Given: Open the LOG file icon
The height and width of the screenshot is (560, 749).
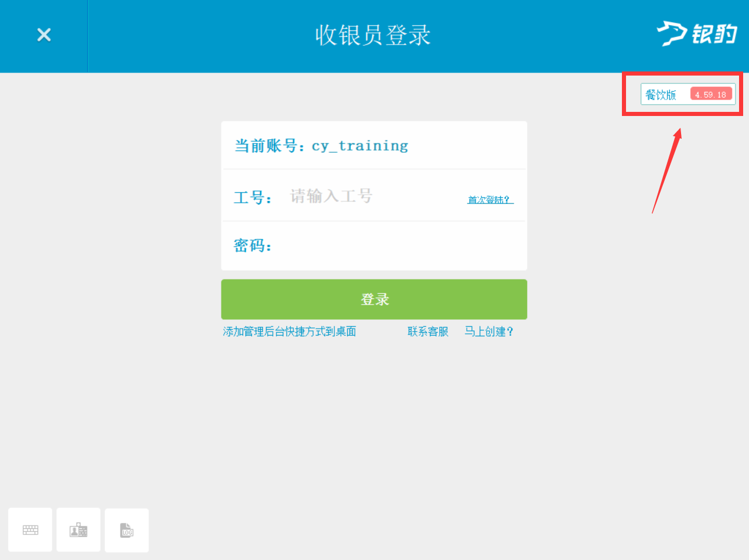Looking at the screenshot, I should click(127, 530).
